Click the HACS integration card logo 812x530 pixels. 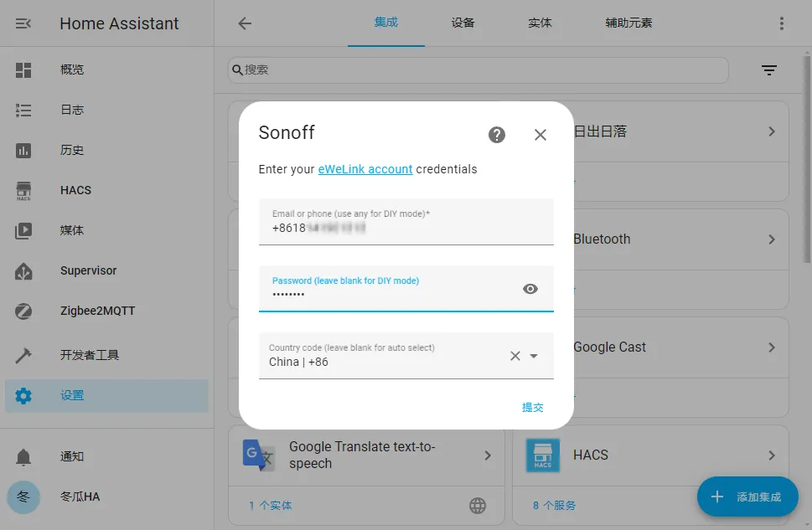(543, 455)
